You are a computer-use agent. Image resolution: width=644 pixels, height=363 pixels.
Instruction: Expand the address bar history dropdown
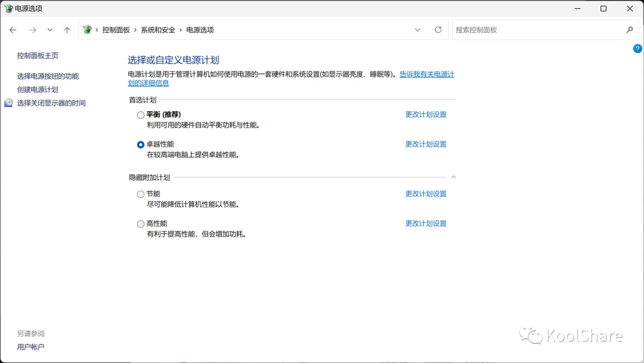417,30
